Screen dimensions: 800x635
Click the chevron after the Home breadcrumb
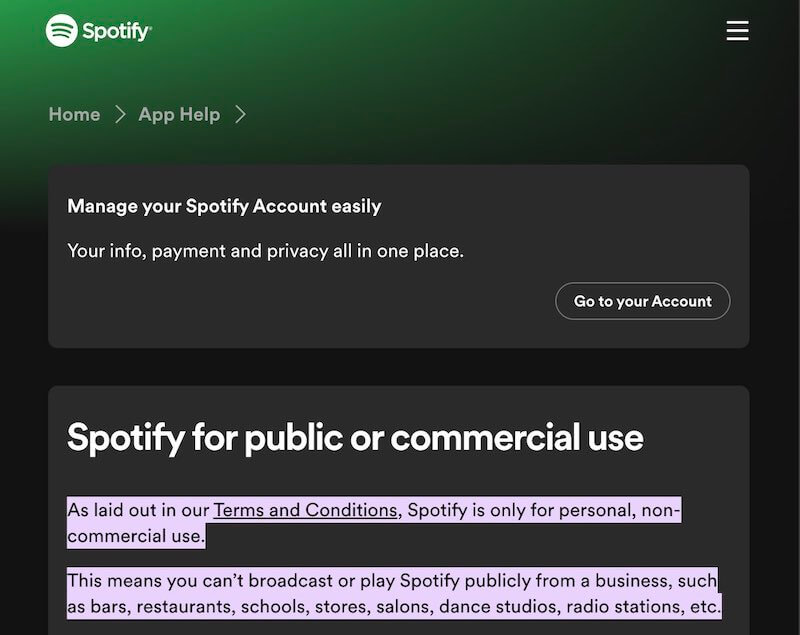click(x=120, y=114)
